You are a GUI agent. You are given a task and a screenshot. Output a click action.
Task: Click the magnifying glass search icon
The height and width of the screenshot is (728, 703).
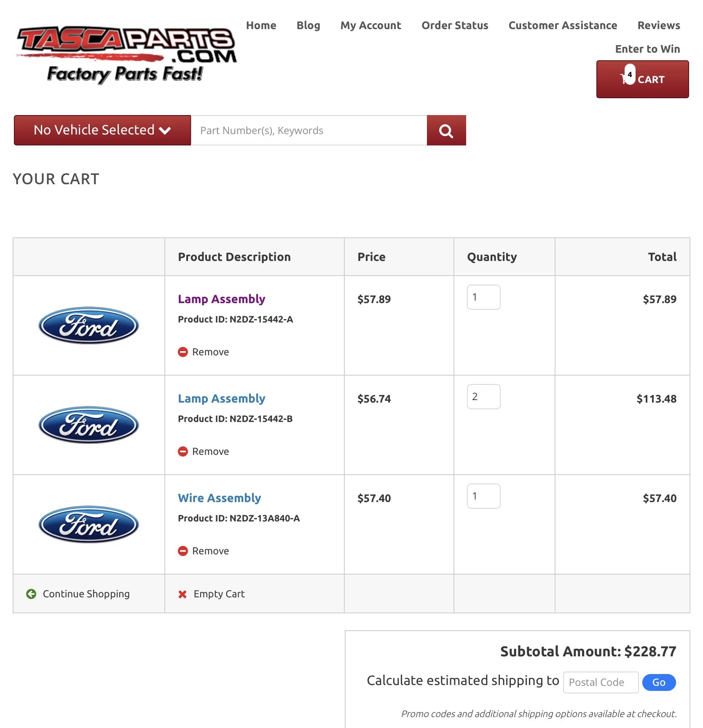pyautogui.click(x=446, y=130)
